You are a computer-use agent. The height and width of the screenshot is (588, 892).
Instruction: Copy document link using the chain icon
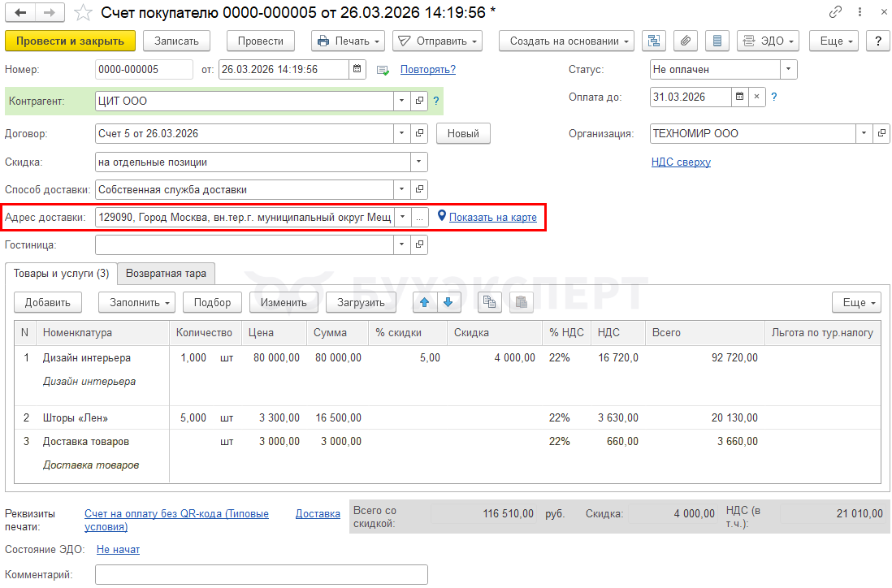click(835, 12)
